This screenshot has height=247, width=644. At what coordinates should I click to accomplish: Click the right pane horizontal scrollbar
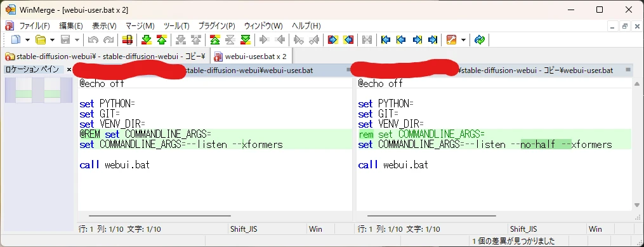431,215
